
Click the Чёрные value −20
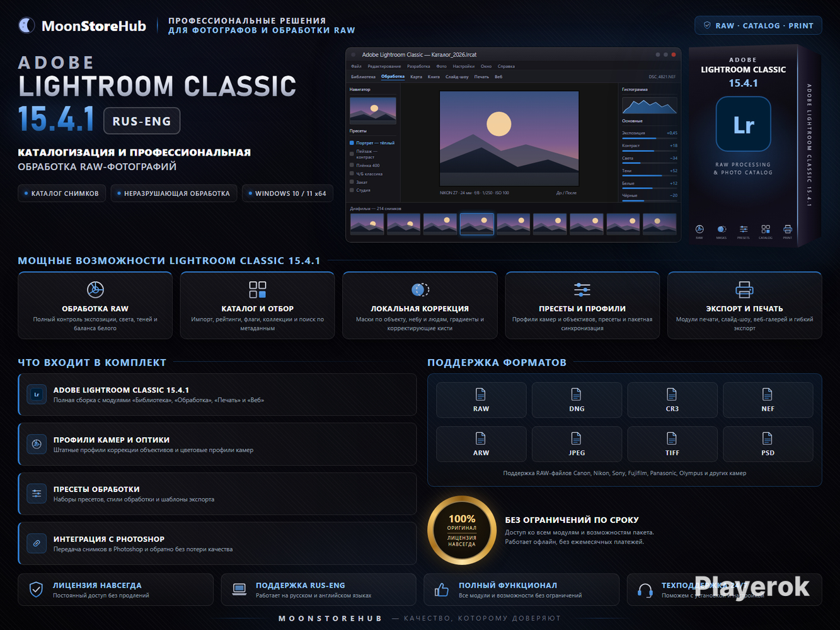(674, 195)
